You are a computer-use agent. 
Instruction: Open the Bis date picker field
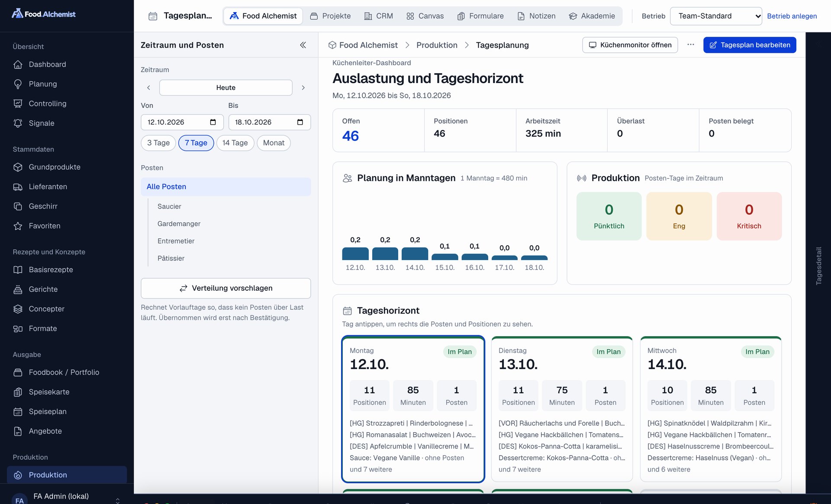coord(269,122)
